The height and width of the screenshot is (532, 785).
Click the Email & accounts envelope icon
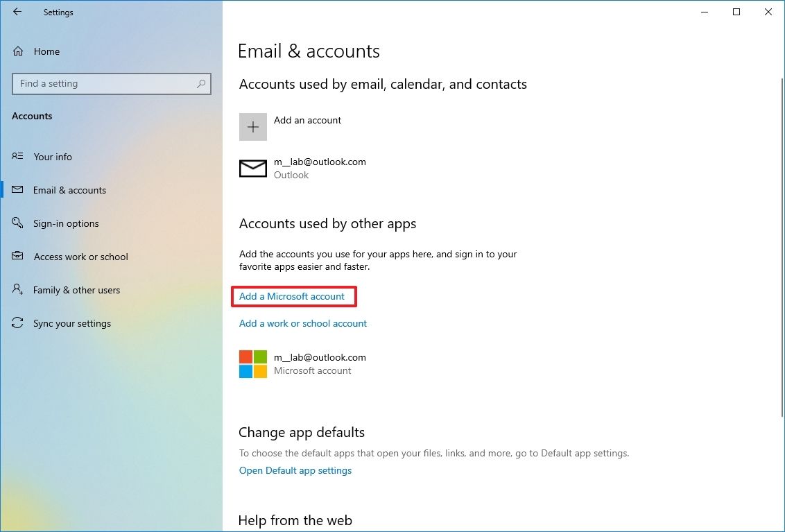point(17,190)
